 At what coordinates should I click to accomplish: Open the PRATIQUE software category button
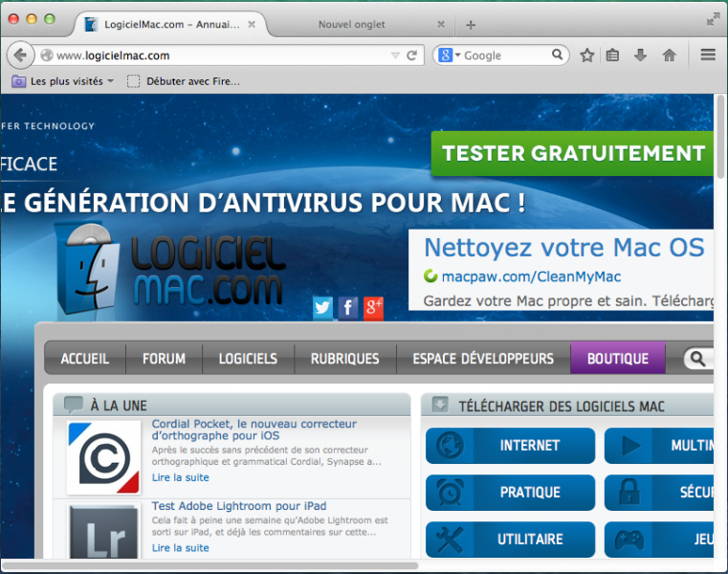510,493
